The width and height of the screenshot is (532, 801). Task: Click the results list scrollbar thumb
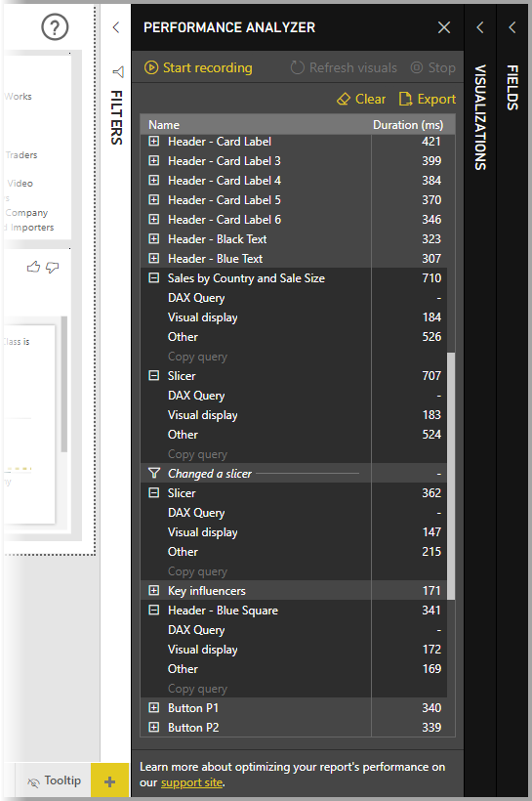point(451,475)
